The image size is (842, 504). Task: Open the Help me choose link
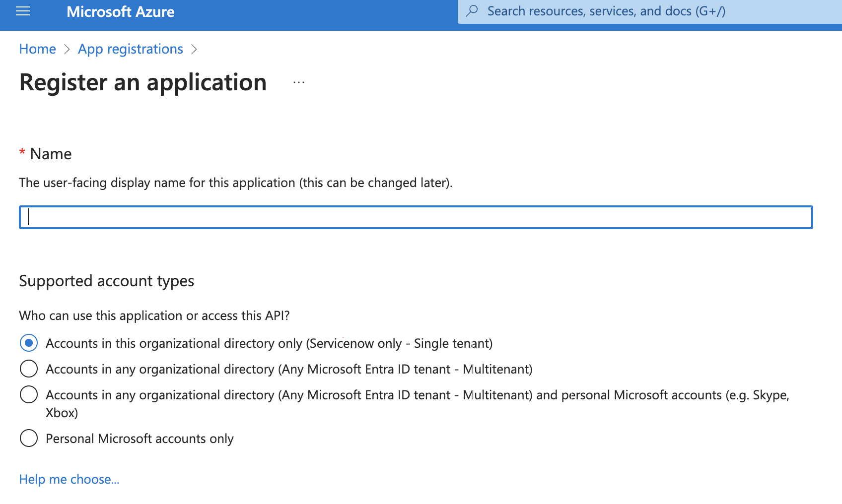click(69, 479)
